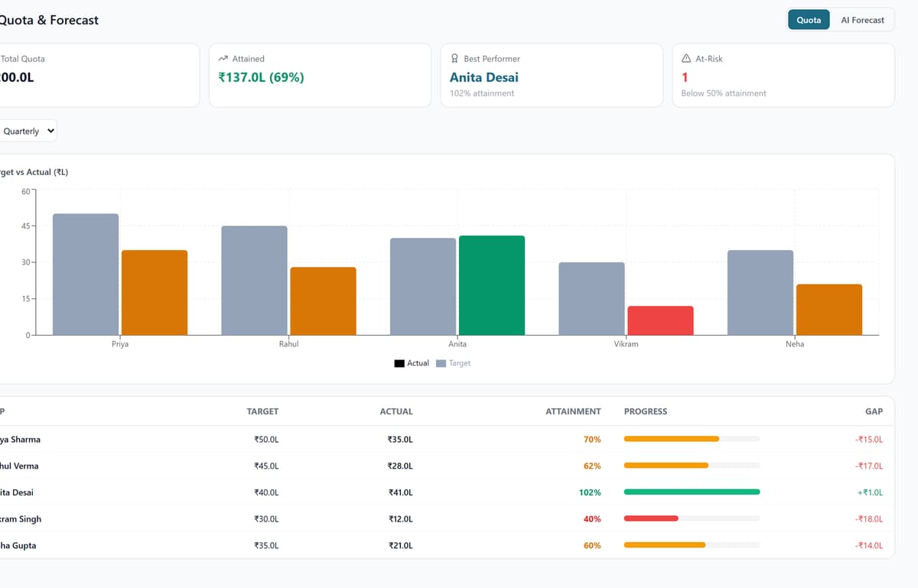
Task: Click the ₹30.0L target cell
Action: pos(266,519)
